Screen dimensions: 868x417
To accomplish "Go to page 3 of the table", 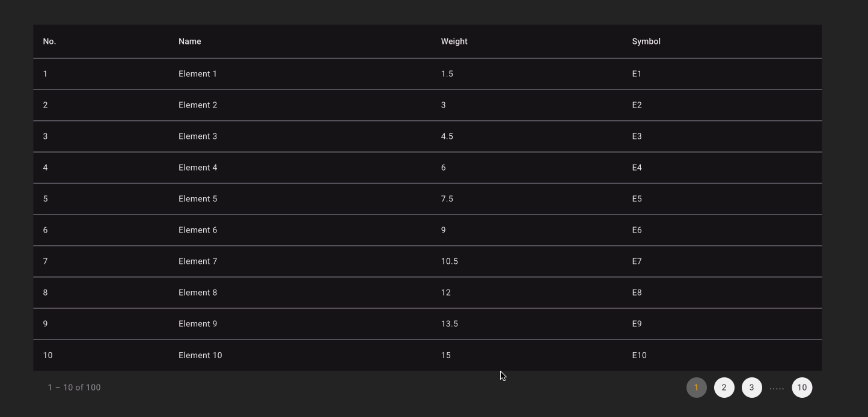I will point(751,388).
